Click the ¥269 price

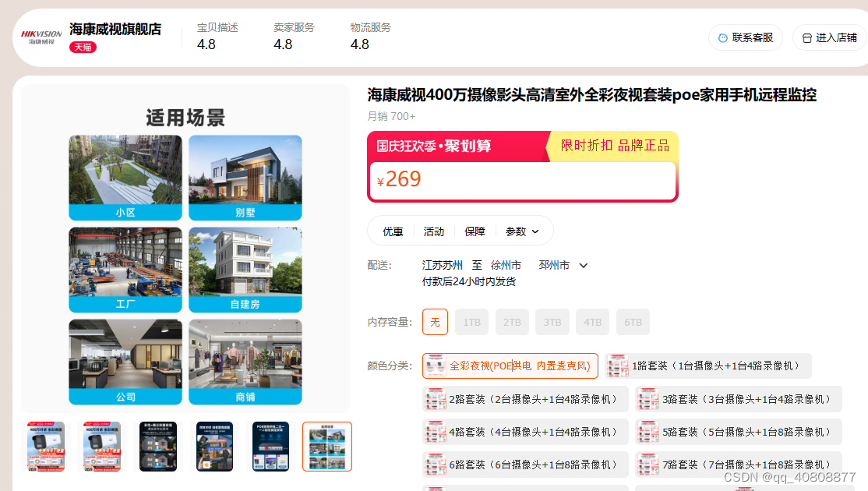(399, 179)
